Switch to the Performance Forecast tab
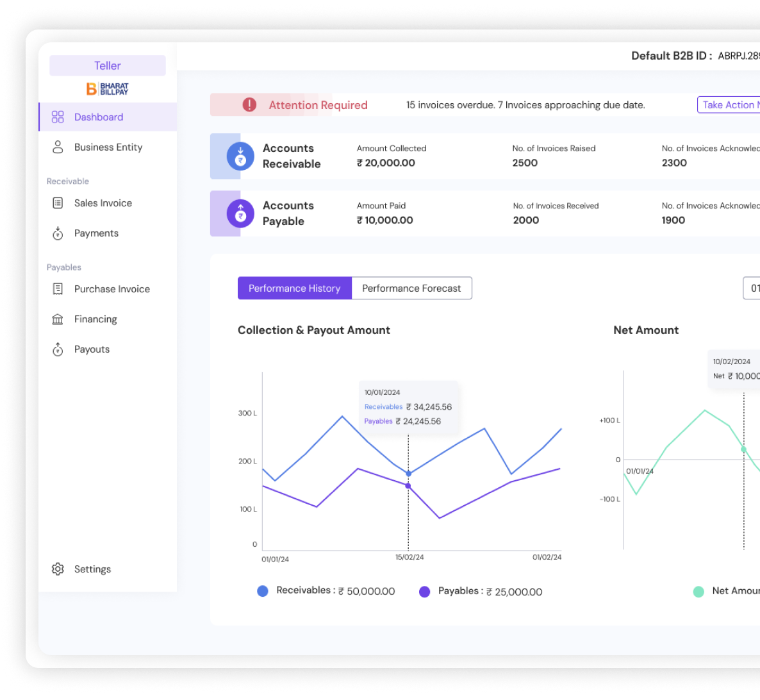 click(411, 288)
